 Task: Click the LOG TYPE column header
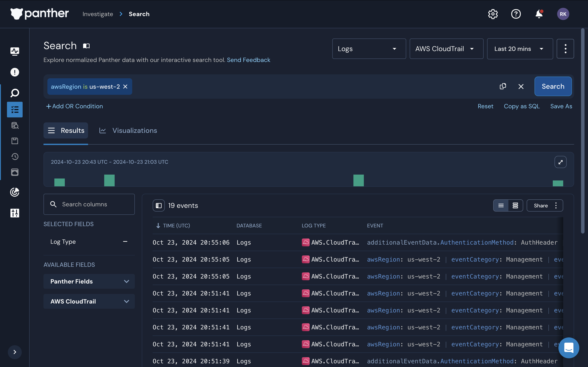314,225
